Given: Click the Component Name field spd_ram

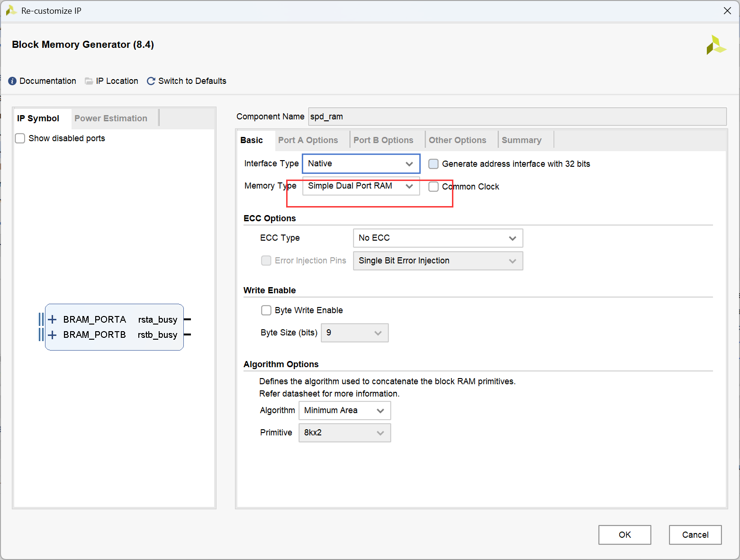Looking at the screenshot, I should pyautogui.click(x=517, y=117).
